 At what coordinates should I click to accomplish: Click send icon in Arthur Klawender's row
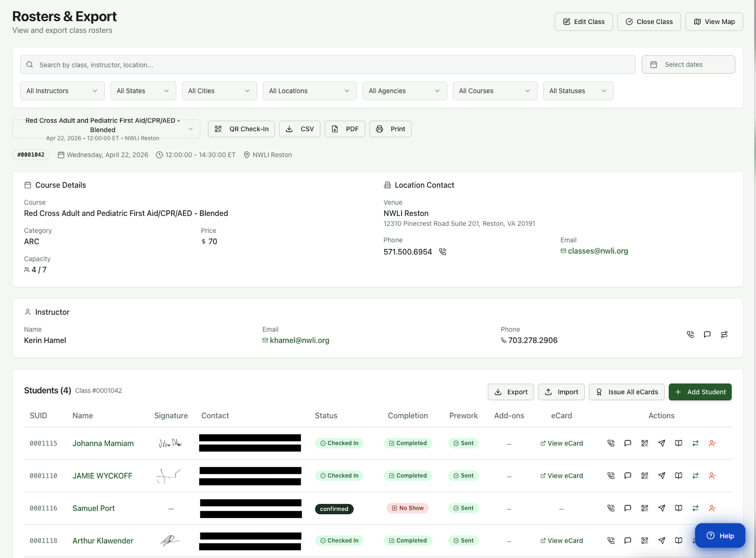(661, 540)
